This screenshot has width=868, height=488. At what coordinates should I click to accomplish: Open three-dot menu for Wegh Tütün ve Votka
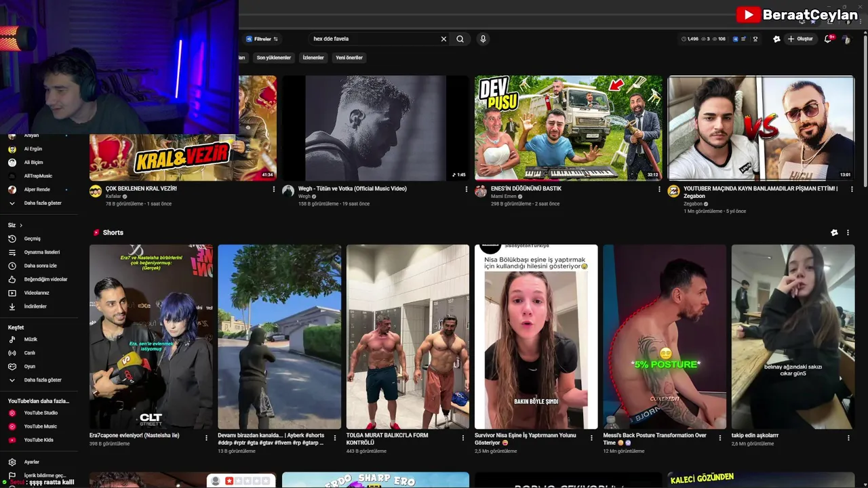click(467, 189)
